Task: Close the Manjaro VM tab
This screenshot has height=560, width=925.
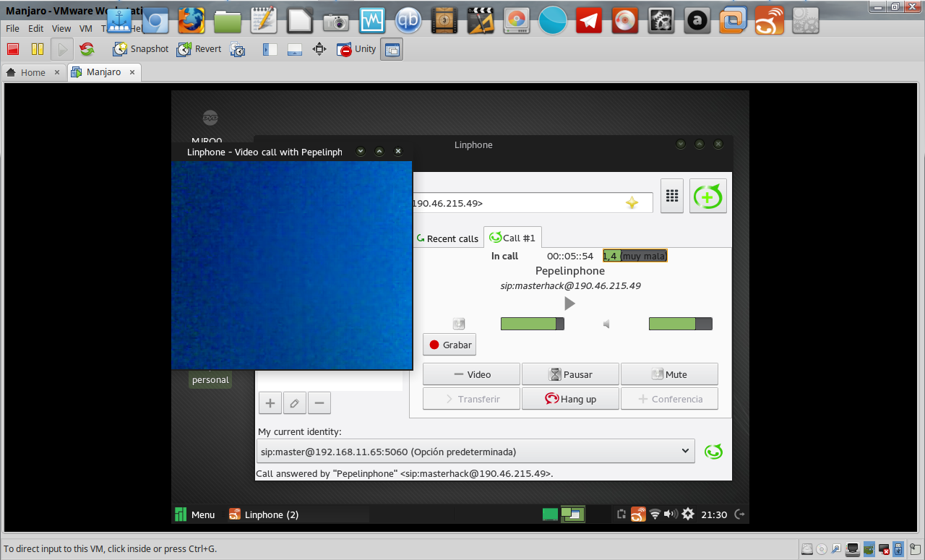Action: pos(132,72)
